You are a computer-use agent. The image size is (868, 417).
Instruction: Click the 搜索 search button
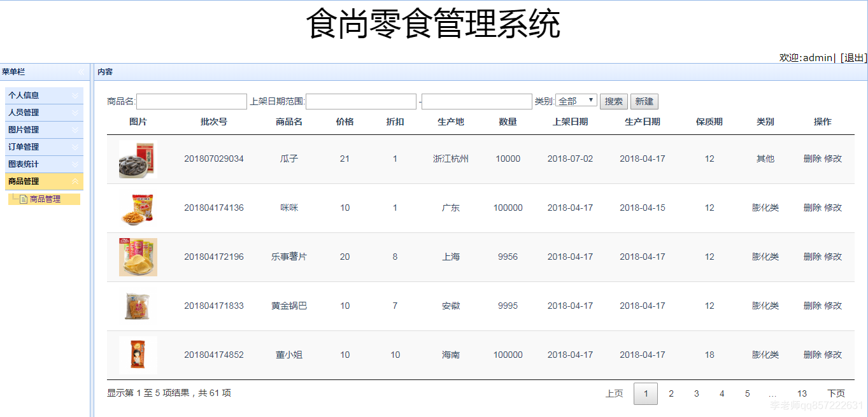click(x=613, y=101)
